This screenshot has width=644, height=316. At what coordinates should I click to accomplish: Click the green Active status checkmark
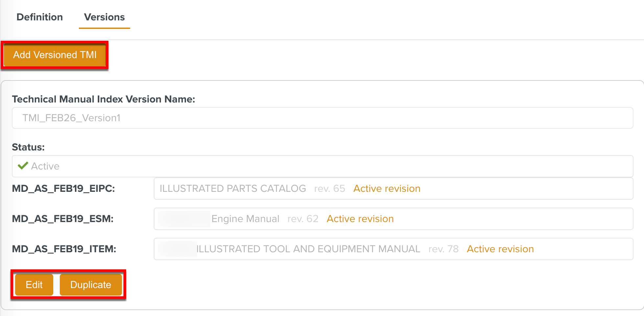23,166
